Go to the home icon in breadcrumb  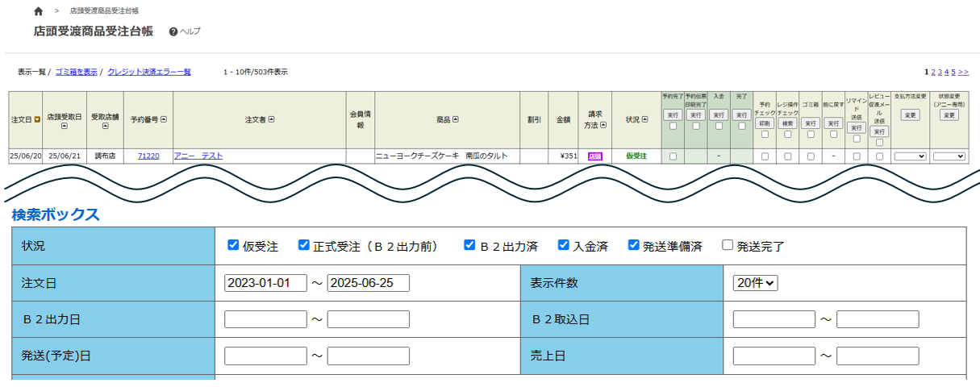pyautogui.click(x=39, y=11)
